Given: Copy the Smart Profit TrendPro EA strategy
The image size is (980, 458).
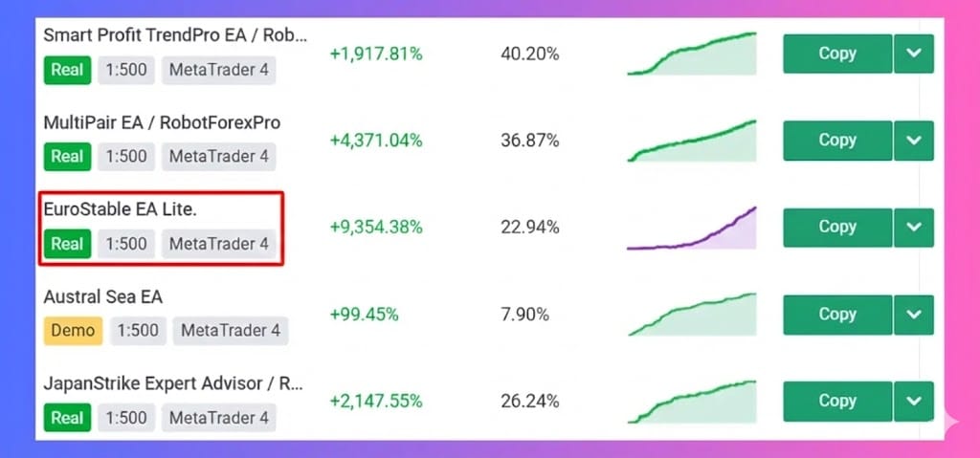Looking at the screenshot, I should (x=836, y=55).
